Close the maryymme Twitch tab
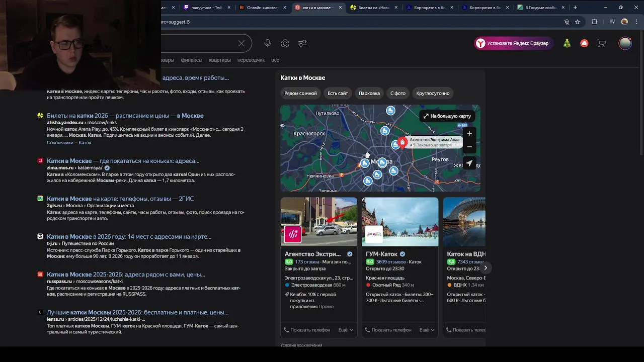The height and width of the screenshot is (362, 644). point(229,8)
